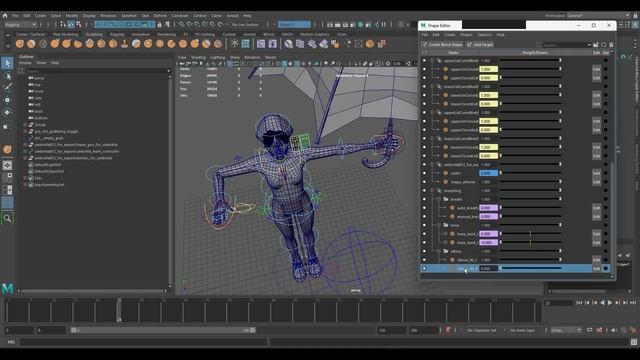Select the Foamy sculpting tool

[89, 44]
